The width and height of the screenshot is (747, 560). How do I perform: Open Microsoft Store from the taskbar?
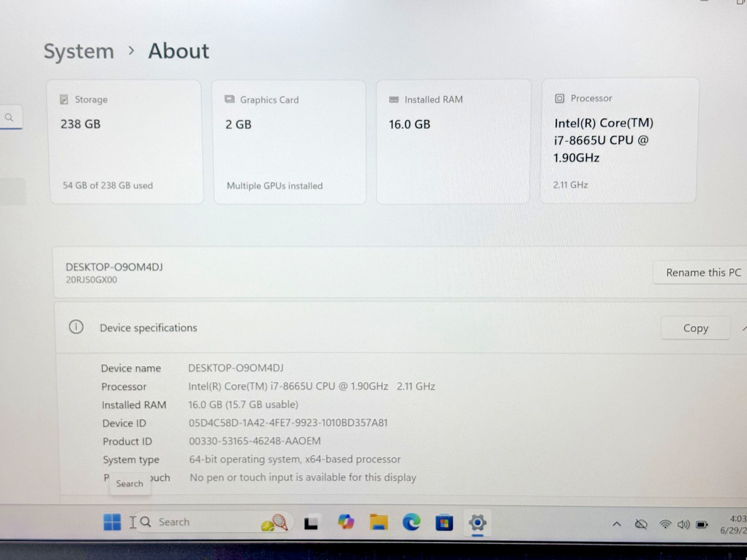[x=444, y=523]
